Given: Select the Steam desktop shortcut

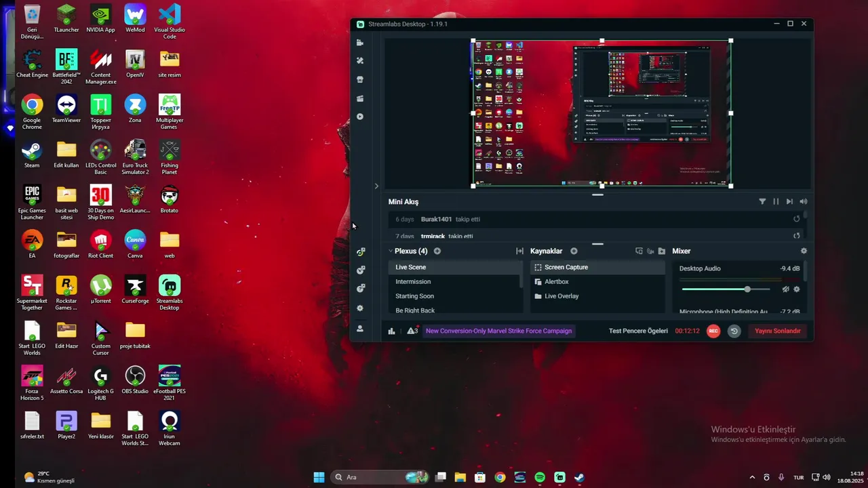Looking at the screenshot, I should (x=32, y=155).
